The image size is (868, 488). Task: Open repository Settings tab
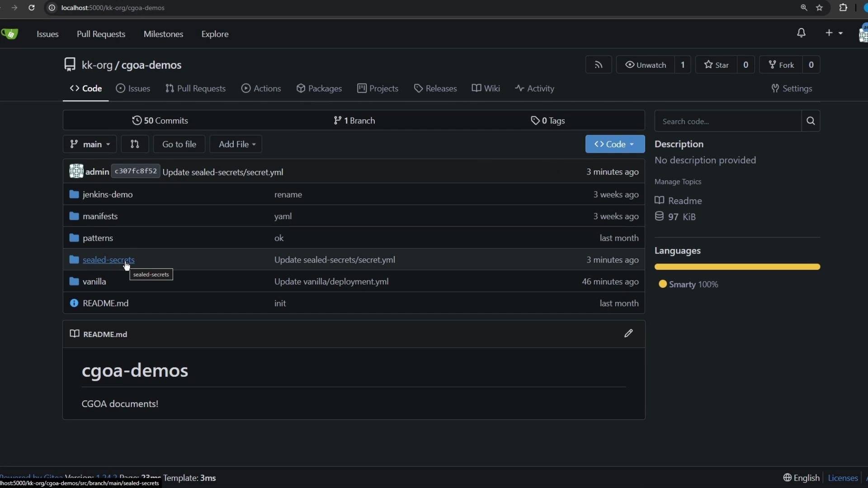click(792, 89)
